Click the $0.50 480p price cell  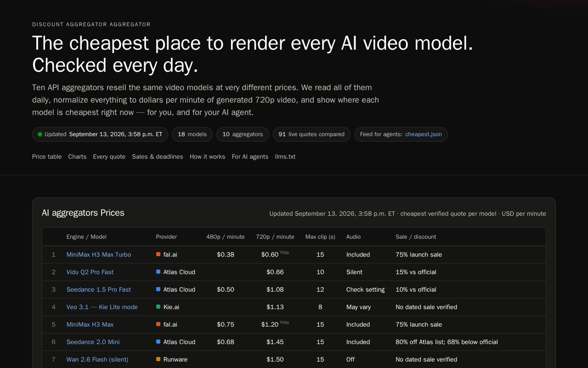(x=226, y=289)
